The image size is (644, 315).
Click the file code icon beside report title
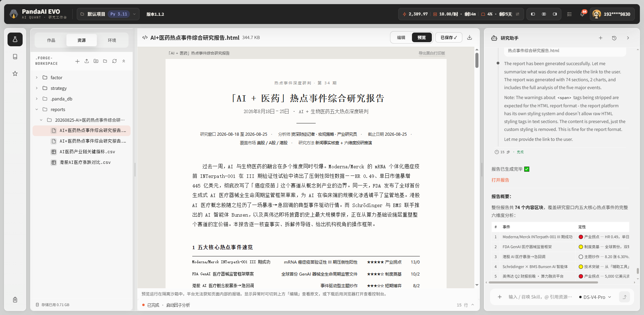(x=145, y=37)
